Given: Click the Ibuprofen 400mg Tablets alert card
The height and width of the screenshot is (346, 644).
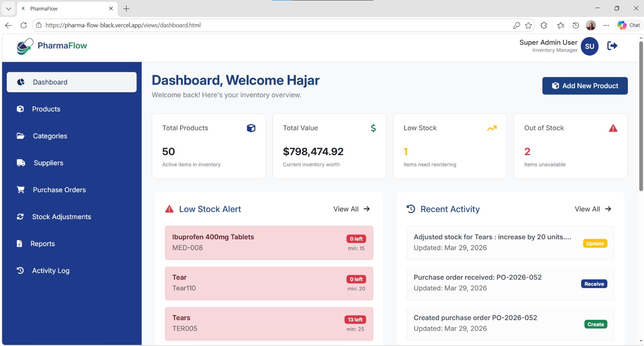Looking at the screenshot, I should pos(269,243).
